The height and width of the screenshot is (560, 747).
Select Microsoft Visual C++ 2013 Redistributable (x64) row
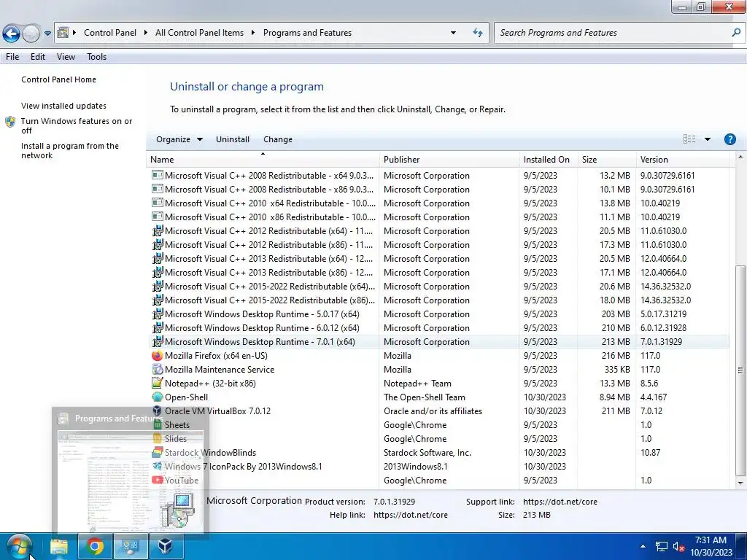438,259
